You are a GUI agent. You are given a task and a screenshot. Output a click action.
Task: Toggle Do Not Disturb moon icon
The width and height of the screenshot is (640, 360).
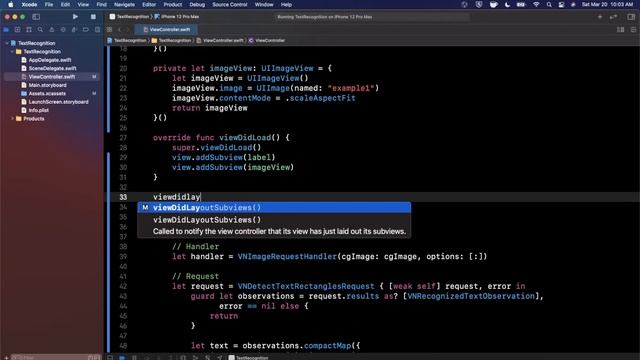(507, 4)
